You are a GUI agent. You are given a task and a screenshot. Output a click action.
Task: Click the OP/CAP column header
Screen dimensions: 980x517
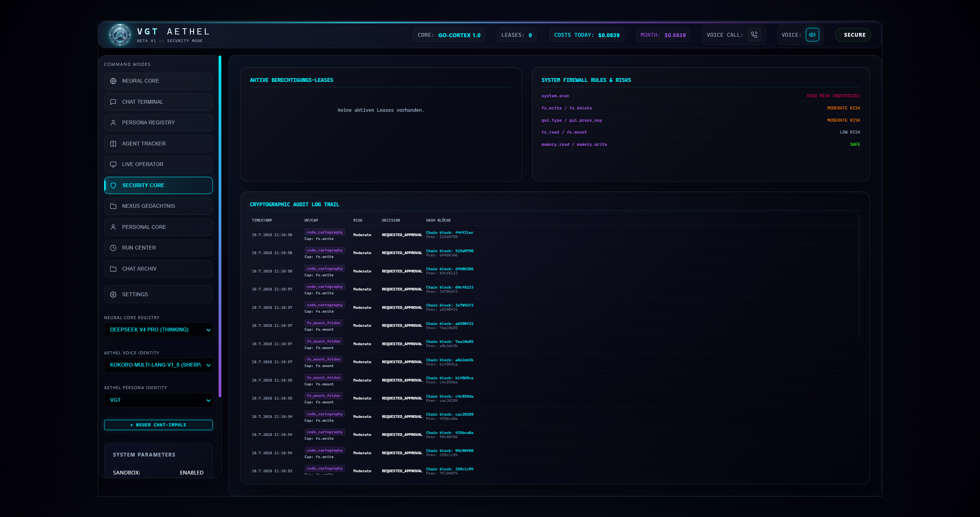311,220
